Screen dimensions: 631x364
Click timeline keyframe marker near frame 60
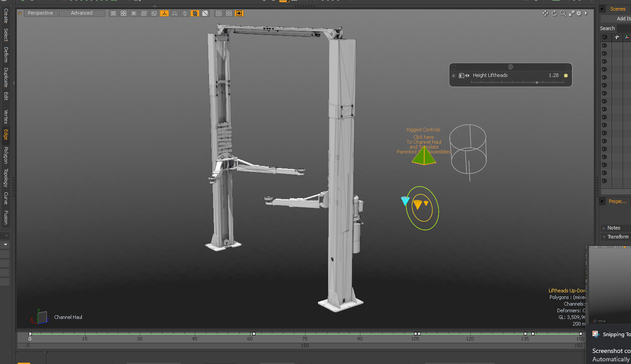pyautogui.click(x=253, y=333)
